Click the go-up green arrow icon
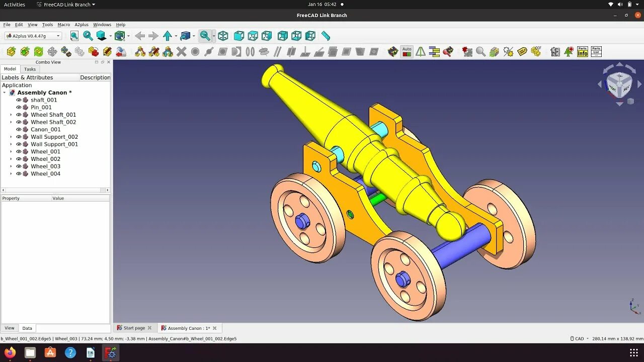The height and width of the screenshot is (362, 644). click(x=168, y=36)
